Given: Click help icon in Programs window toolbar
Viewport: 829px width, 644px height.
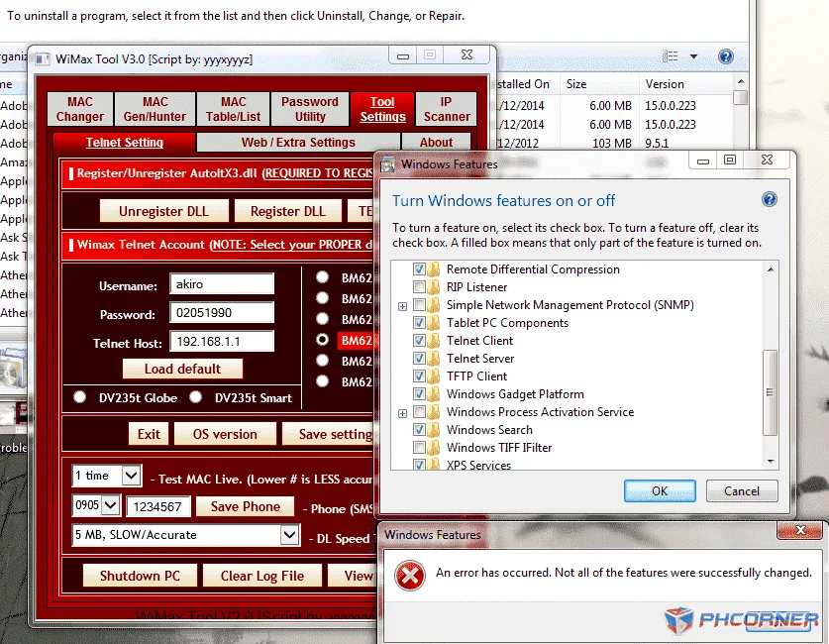Looking at the screenshot, I should [726, 56].
